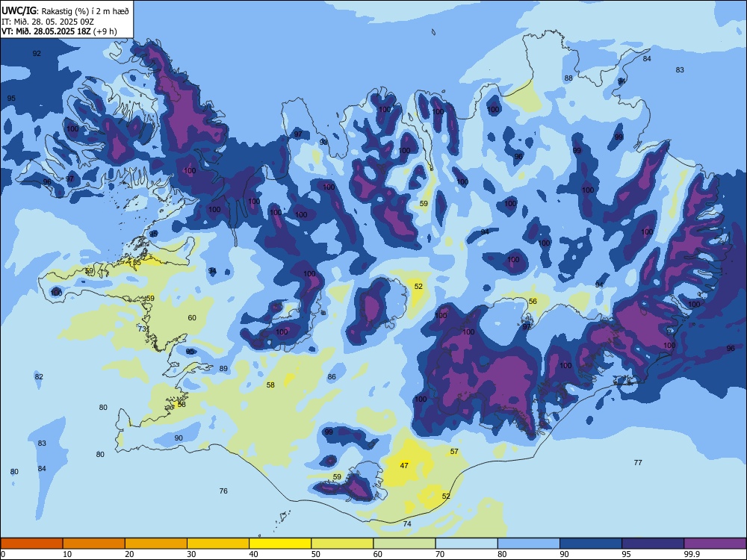Click the humidity value 60 on the map
This screenshot has width=747, height=560.
pos(192,317)
